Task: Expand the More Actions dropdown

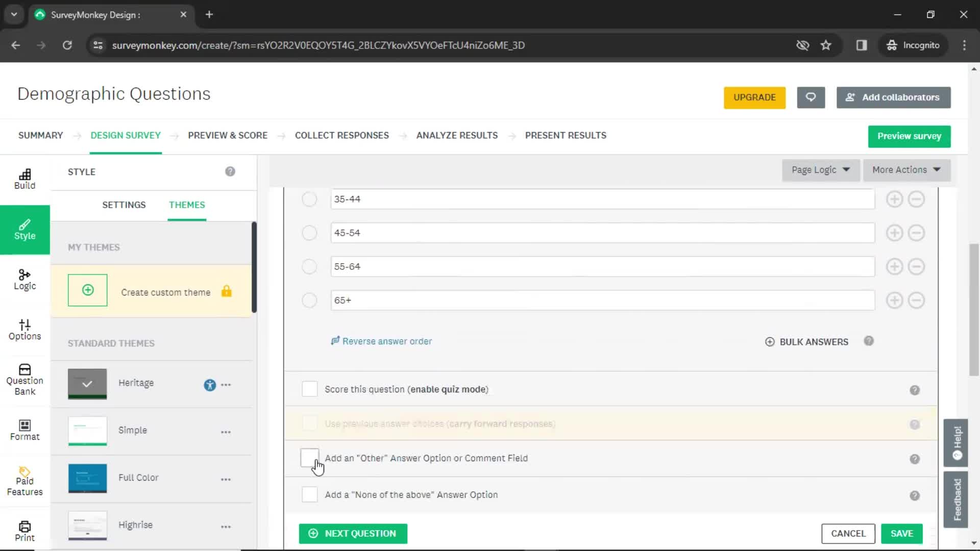Action: (x=906, y=170)
